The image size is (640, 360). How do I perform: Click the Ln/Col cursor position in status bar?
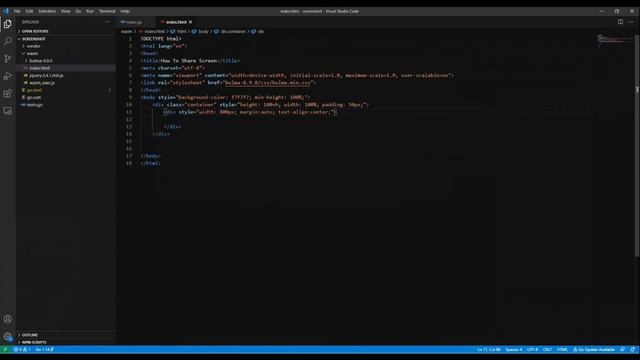point(489,349)
